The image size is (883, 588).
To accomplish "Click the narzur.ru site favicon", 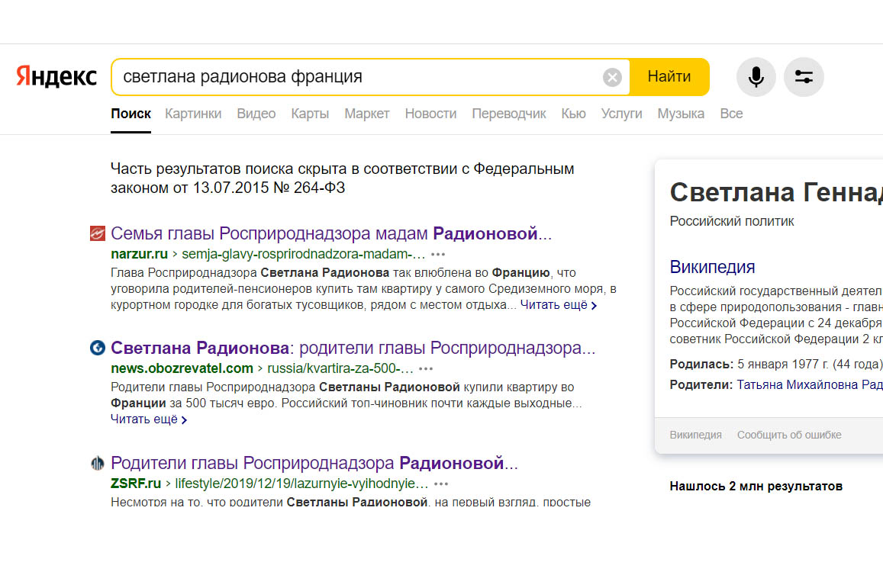I will [x=98, y=233].
